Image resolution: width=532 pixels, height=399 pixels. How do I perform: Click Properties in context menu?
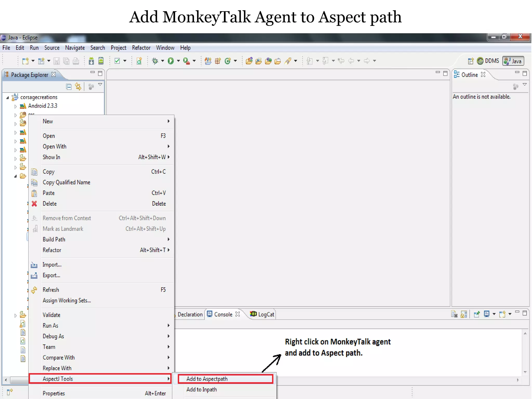(x=101, y=393)
